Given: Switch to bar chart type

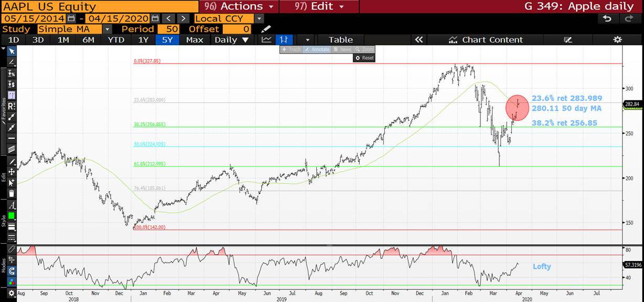Looking at the screenshot, I should coord(283,39).
